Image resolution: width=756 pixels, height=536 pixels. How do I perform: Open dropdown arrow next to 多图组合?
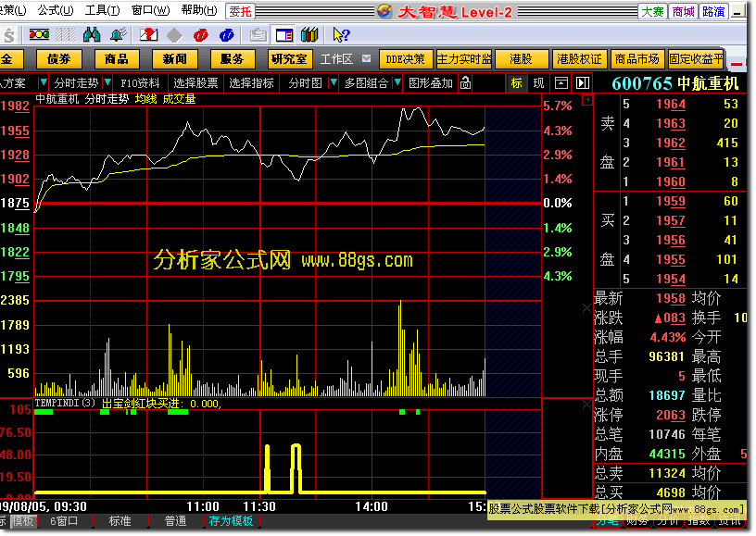(x=397, y=82)
